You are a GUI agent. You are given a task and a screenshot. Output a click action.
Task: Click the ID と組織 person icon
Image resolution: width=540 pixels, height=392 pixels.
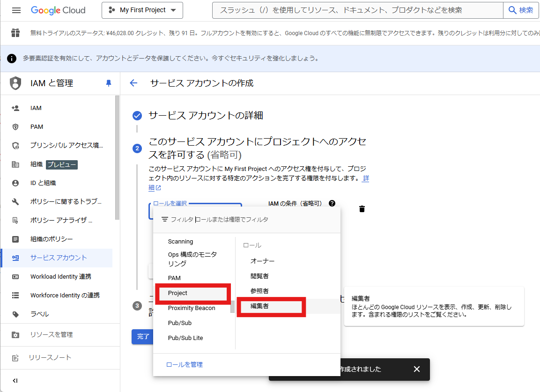coord(15,183)
